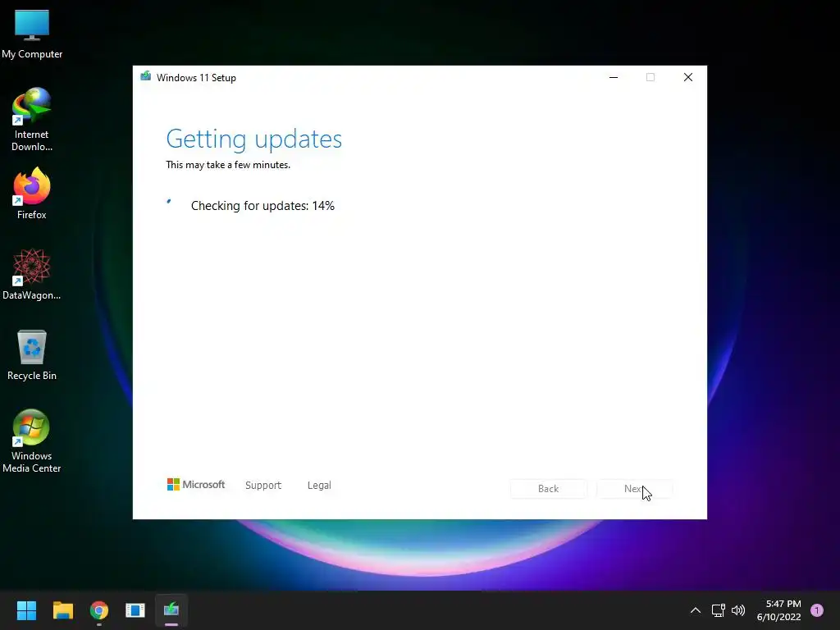Open the Recycle Bin
The height and width of the screenshot is (630, 840).
click(x=32, y=354)
